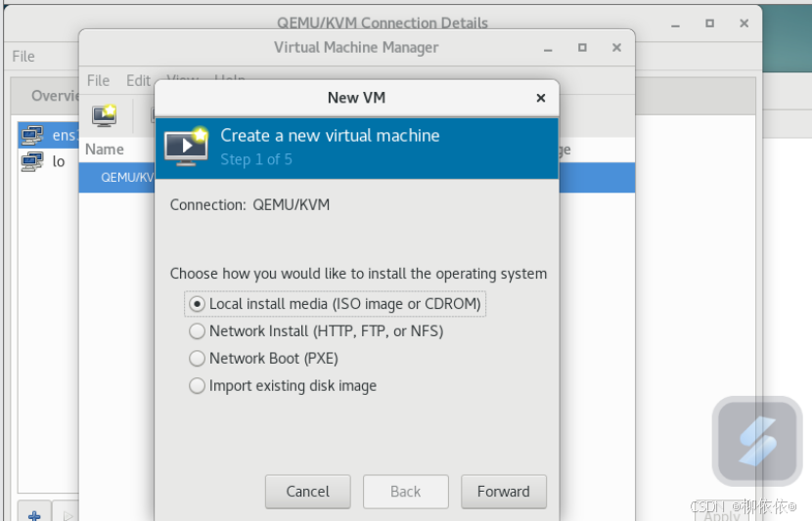Screen dimensions: 812x522
Task: Open the Edit menu
Action: pos(138,80)
